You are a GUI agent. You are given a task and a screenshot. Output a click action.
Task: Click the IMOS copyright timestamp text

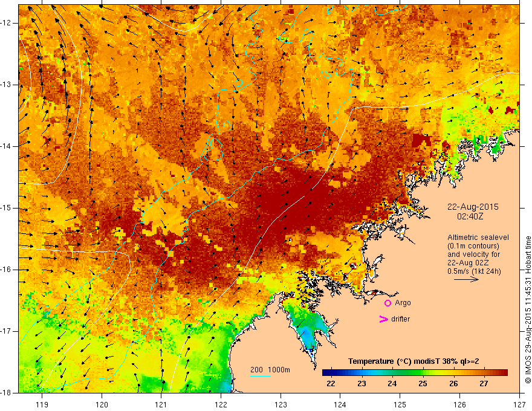click(x=528, y=309)
